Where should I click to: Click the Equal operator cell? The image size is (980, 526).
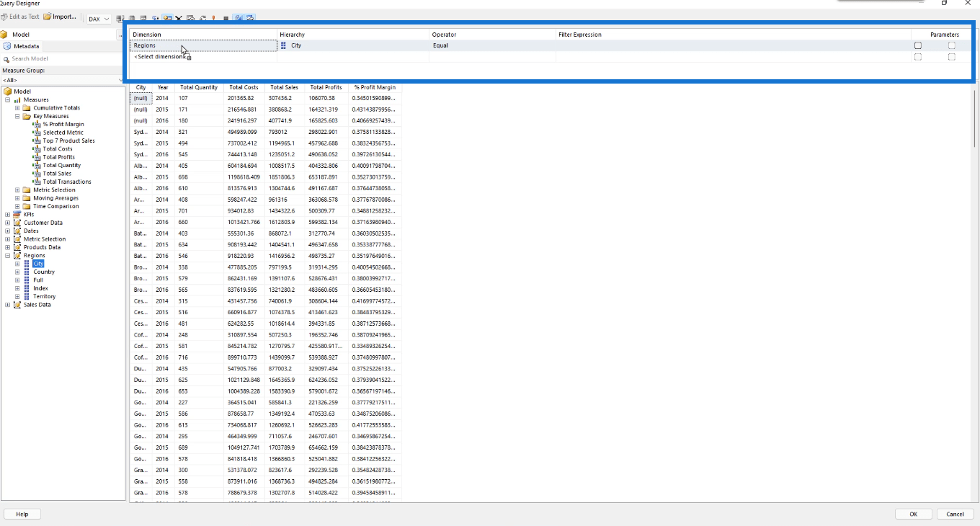492,45
